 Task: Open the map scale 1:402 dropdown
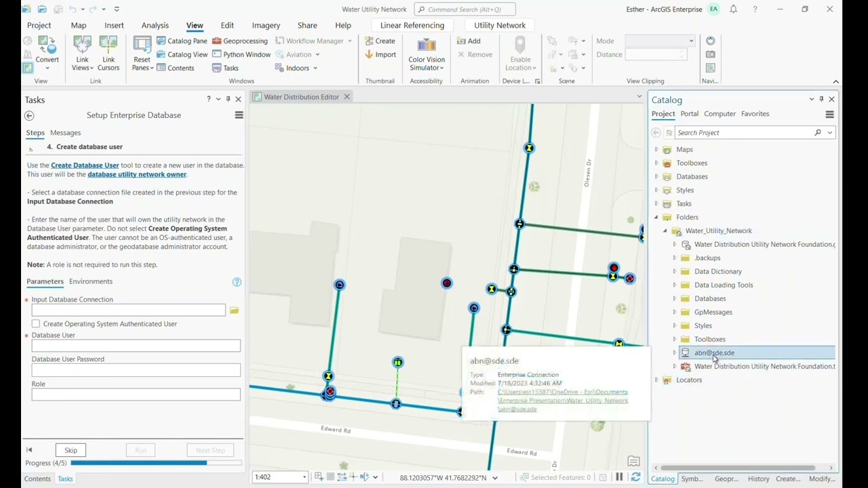pyautogui.click(x=303, y=477)
